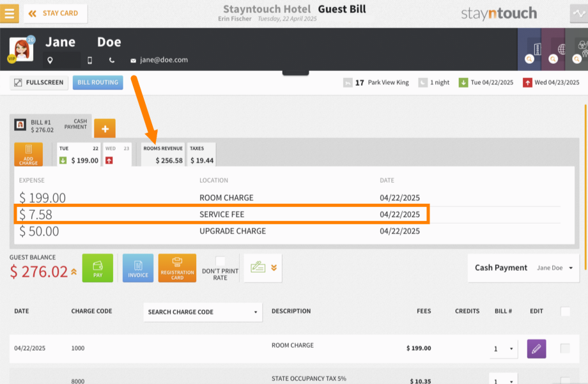
Task: Click the Date column header
Action: (22, 311)
